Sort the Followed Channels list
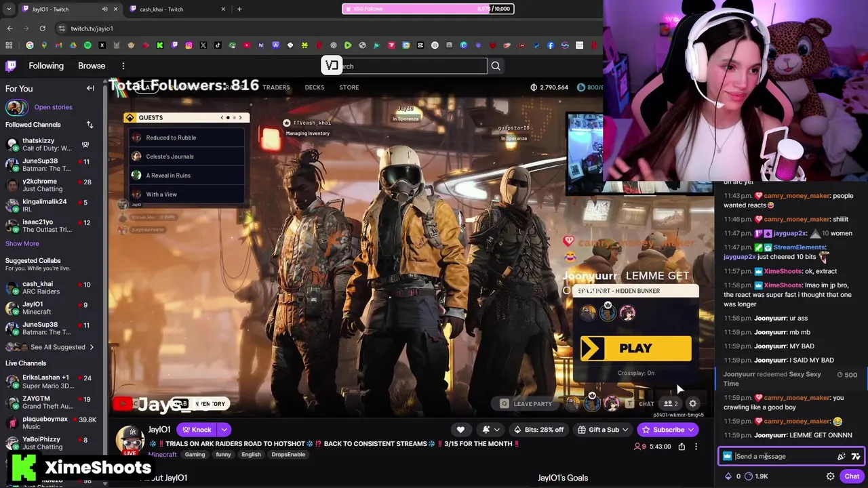The width and height of the screenshot is (868, 488). [90, 125]
